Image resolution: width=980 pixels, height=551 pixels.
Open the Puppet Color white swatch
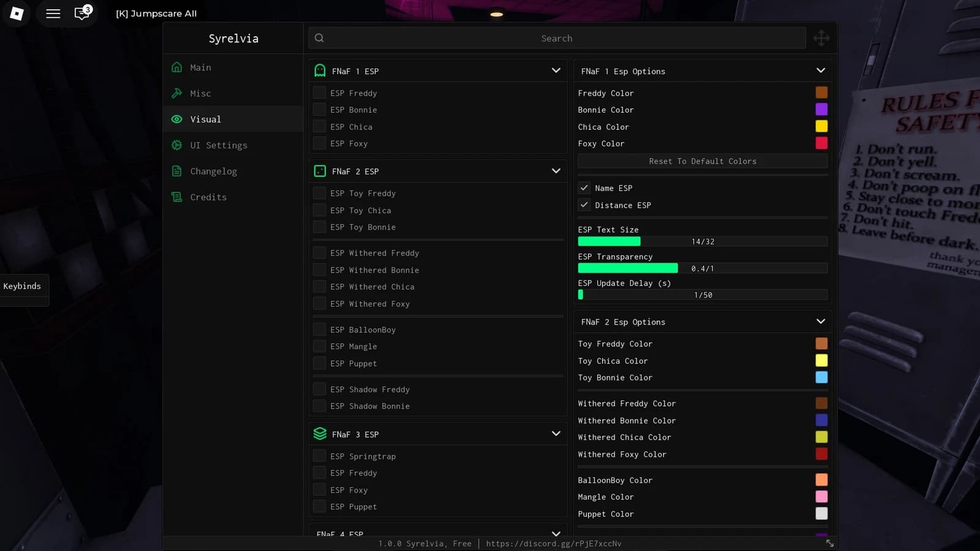click(821, 514)
